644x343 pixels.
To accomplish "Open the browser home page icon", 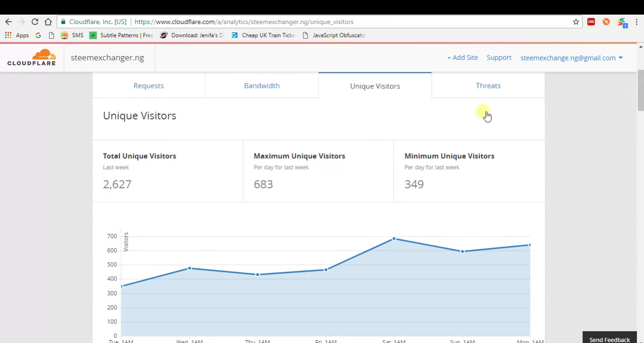I will pyautogui.click(x=48, y=22).
